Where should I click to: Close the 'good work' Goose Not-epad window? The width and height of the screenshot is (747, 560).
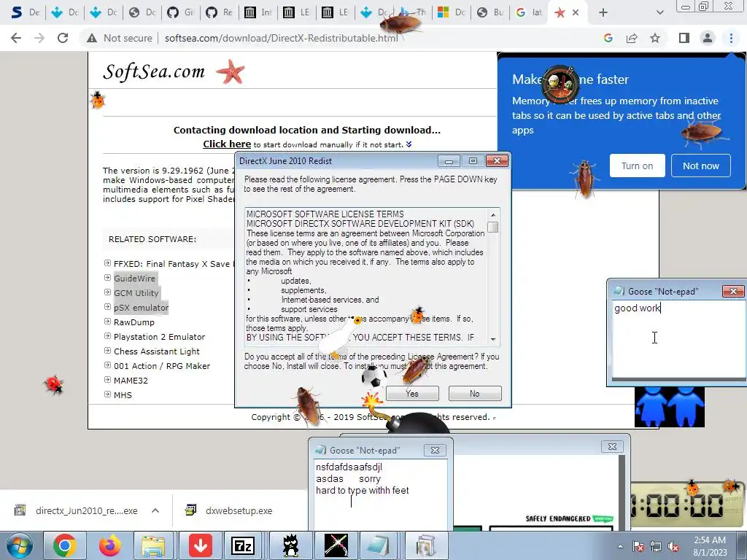coord(732,291)
